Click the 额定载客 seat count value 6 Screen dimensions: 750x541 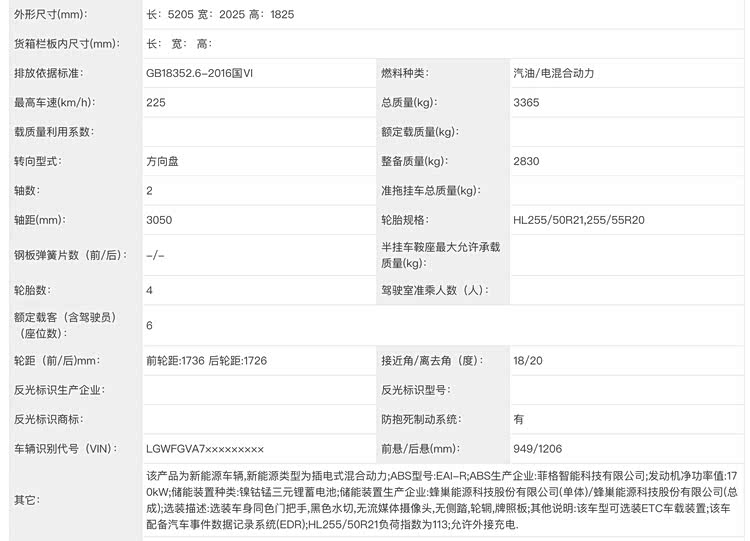(149, 325)
